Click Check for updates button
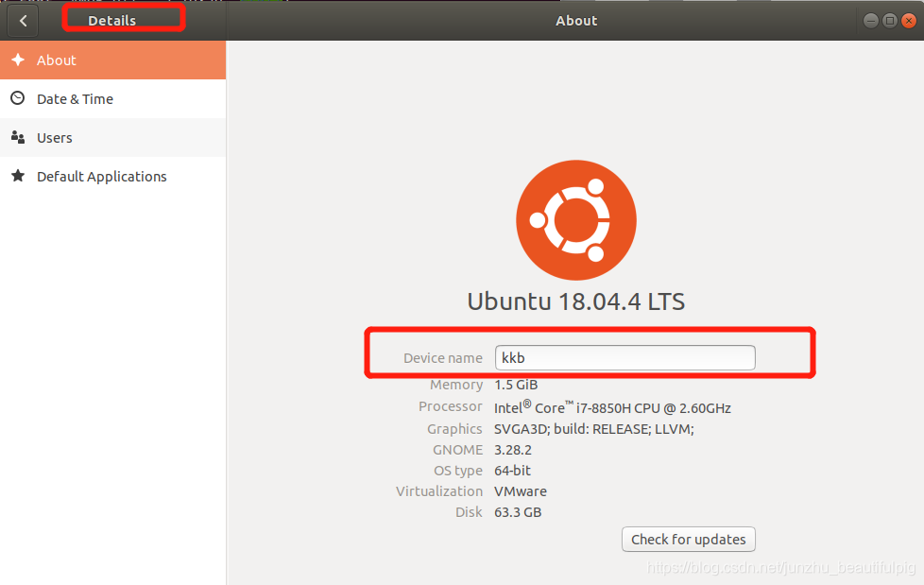Image resolution: width=924 pixels, height=585 pixels. point(689,540)
